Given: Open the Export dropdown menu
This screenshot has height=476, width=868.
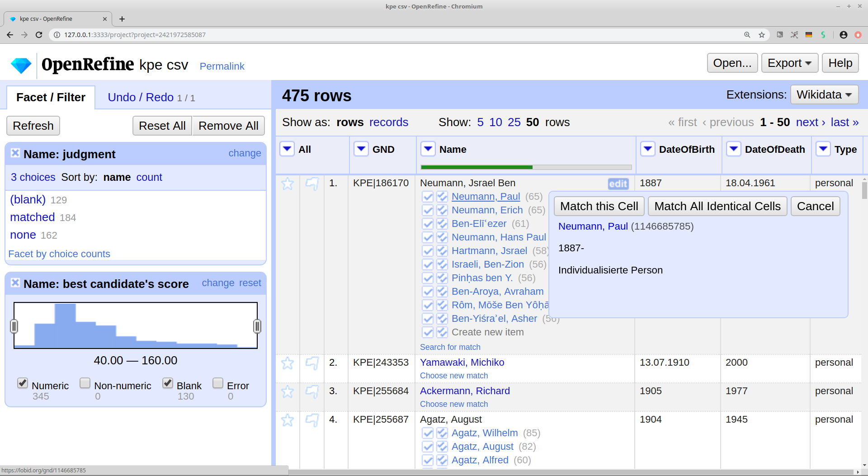Looking at the screenshot, I should pos(790,63).
